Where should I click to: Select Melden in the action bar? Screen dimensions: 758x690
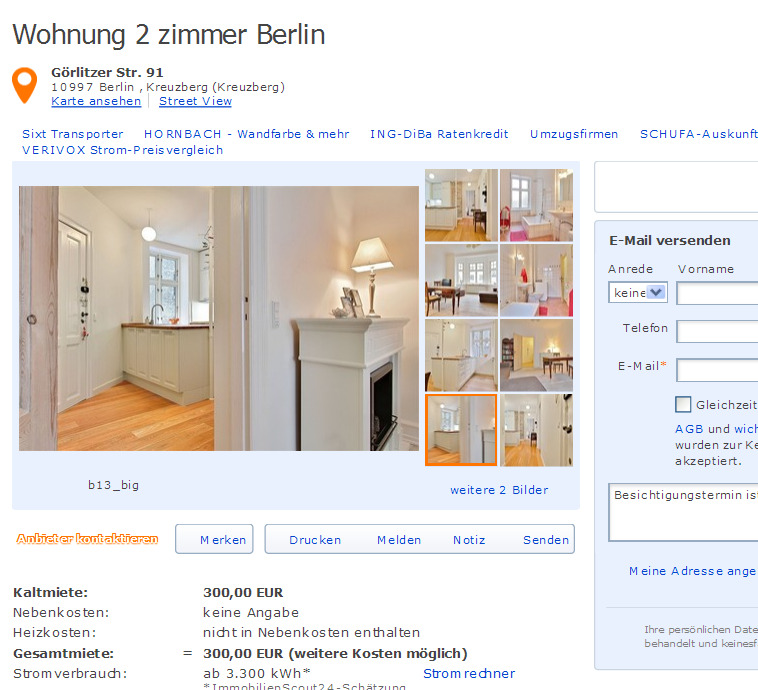pyautogui.click(x=399, y=540)
